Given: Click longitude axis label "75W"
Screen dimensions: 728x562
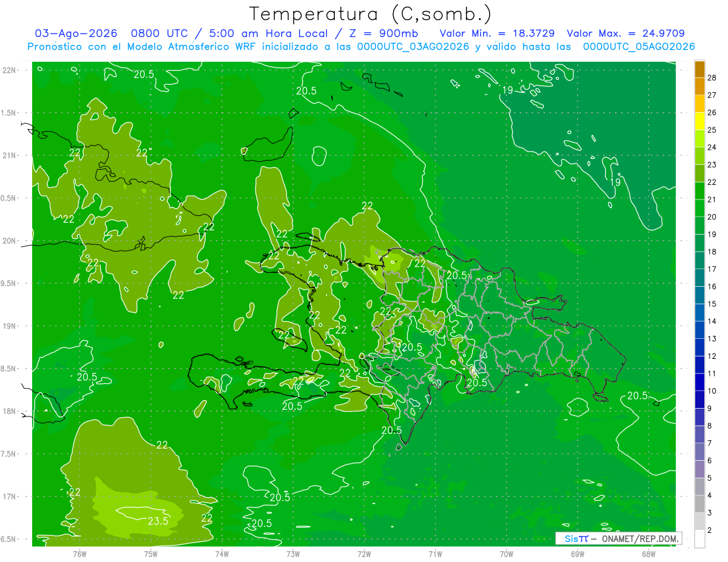Looking at the screenshot, I should [x=151, y=554].
